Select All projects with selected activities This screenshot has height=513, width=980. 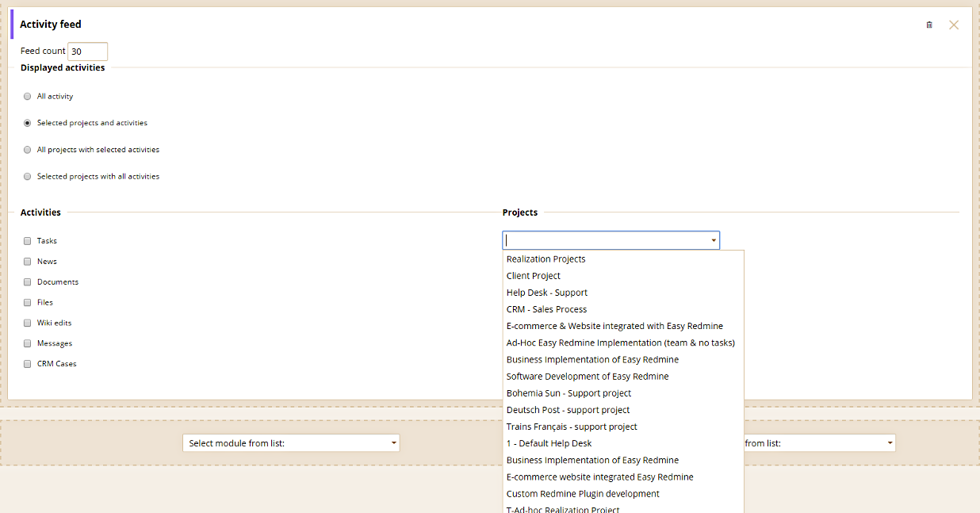[28, 150]
